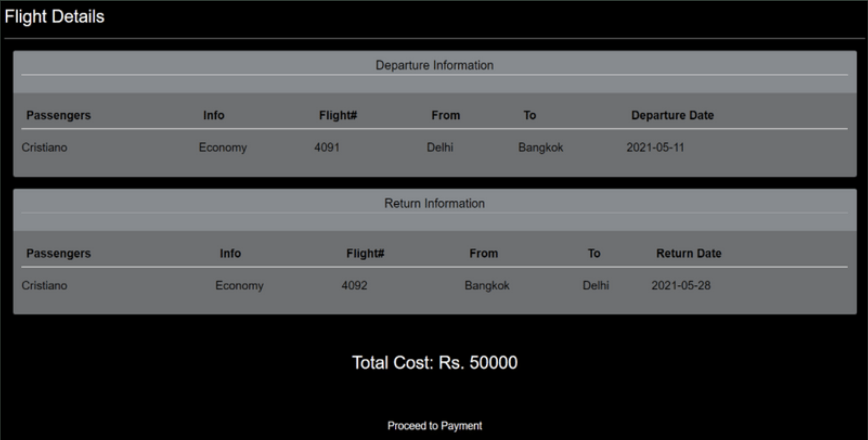Click the Return Date column header

point(689,253)
